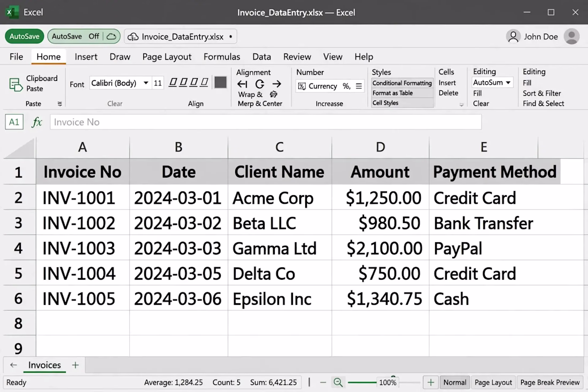The width and height of the screenshot is (588, 392).
Task: Go to the Review tab
Action: coord(297,57)
